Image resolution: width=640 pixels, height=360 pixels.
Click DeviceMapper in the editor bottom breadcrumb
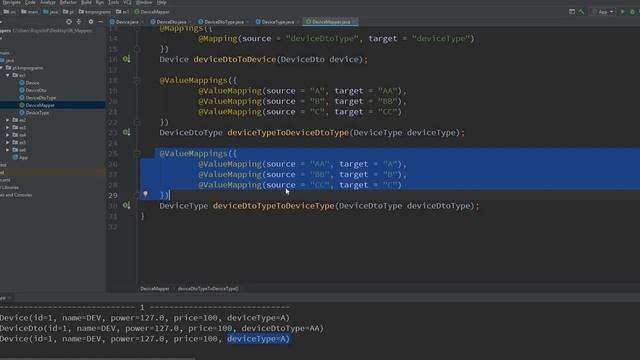pyautogui.click(x=155, y=289)
